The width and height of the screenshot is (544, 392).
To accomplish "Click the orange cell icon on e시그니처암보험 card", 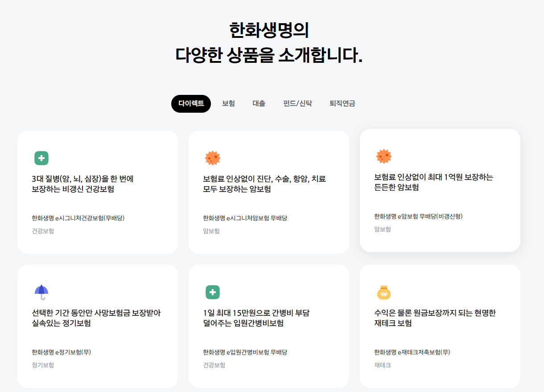I will (x=213, y=158).
